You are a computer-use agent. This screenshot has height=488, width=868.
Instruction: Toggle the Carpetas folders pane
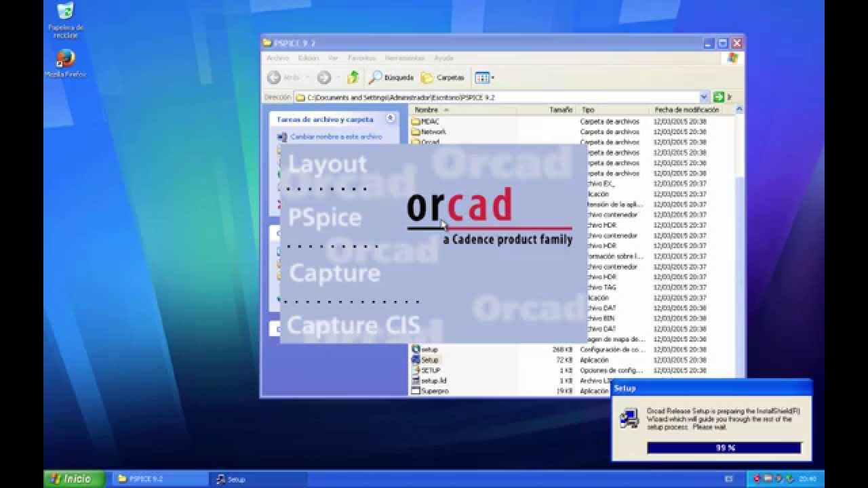click(443, 77)
